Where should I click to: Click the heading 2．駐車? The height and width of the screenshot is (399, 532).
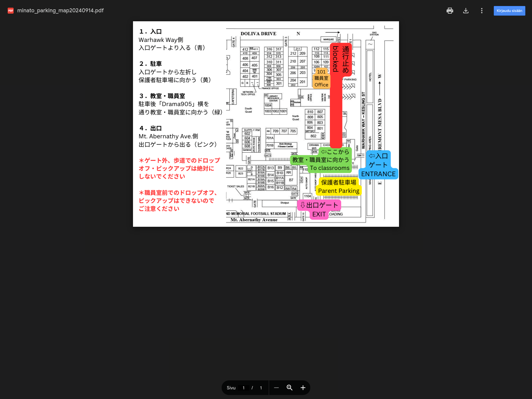[x=150, y=64]
